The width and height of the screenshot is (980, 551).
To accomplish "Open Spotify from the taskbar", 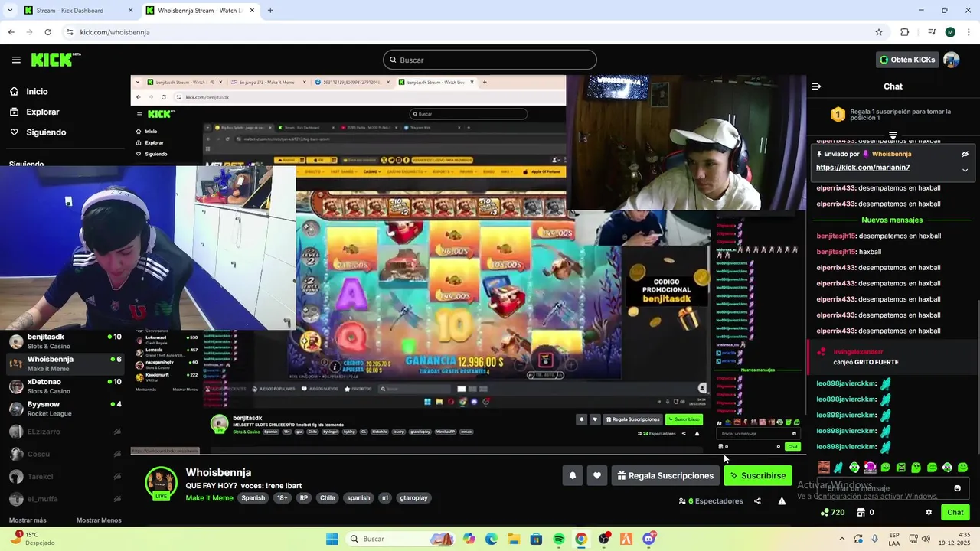I will click(559, 539).
